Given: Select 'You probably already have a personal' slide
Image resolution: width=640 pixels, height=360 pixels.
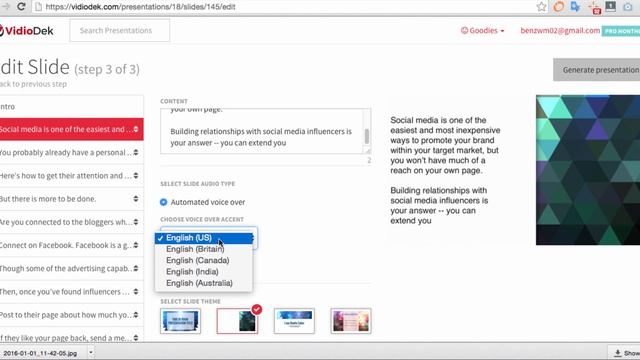Looking at the screenshot, I should pyautogui.click(x=71, y=153).
